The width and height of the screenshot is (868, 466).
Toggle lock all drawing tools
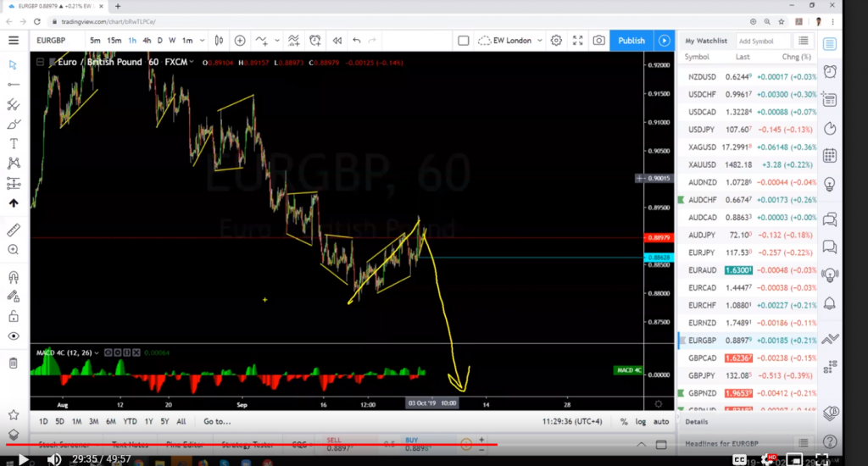coord(14,317)
